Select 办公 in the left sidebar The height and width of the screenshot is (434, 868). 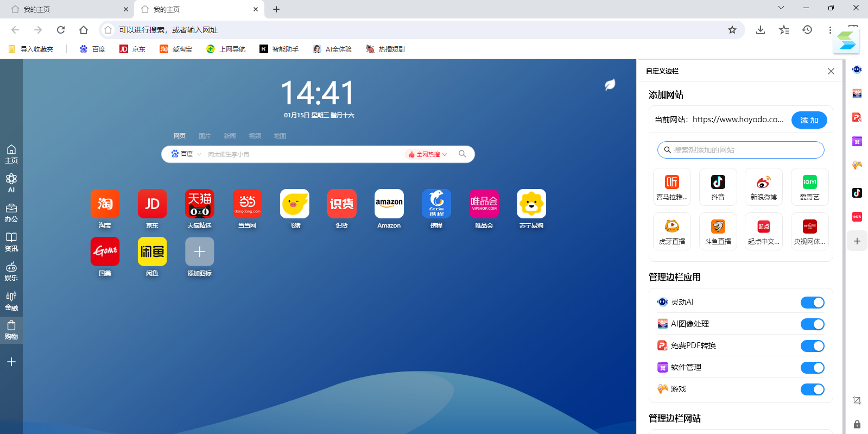click(11, 213)
